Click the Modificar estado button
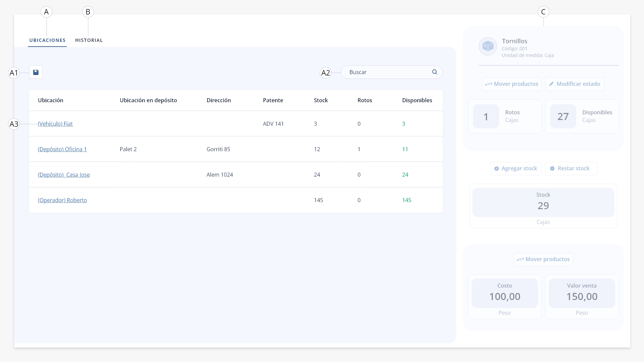644x362 pixels. 575,84
